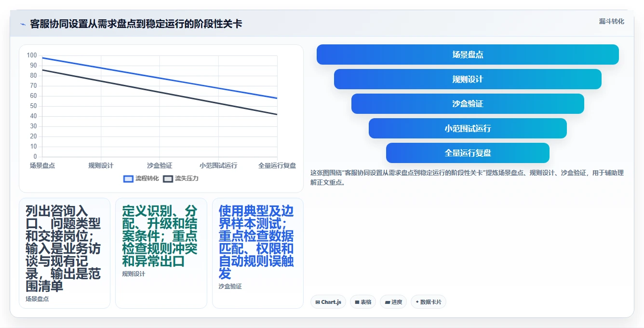Select the 小范围试运行 funnel stage bar

468,128
